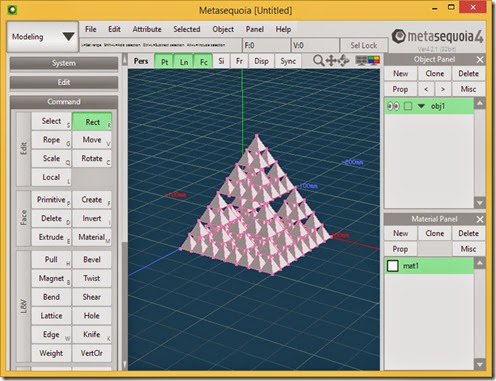
Task: Move object down with > button
Action: 443,89
